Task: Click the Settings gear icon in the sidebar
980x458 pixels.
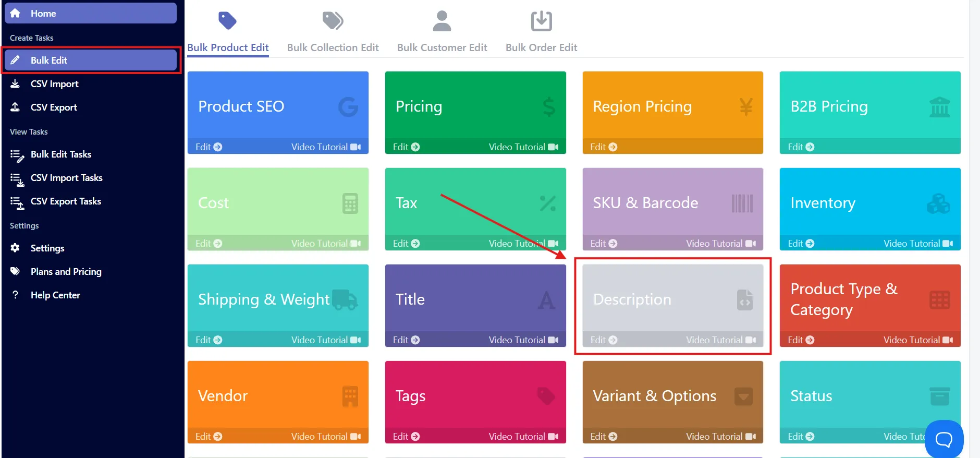Action: 15,248
